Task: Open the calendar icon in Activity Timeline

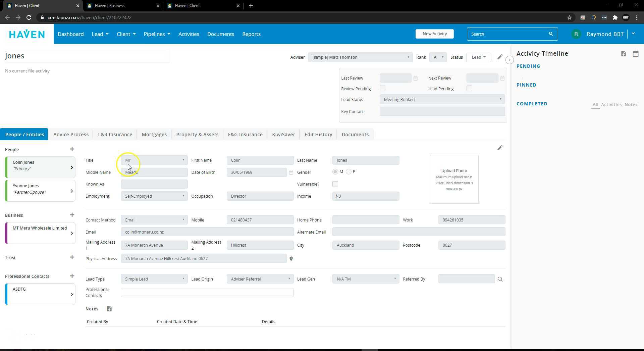Action: pos(635,54)
